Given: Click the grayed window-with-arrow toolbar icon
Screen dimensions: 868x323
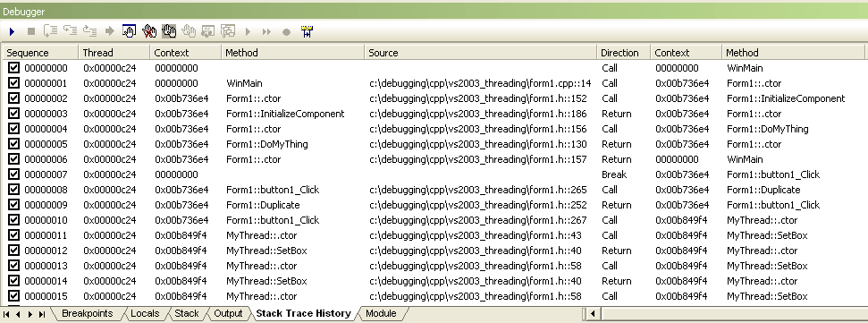Looking at the screenshot, I should click(x=208, y=31).
